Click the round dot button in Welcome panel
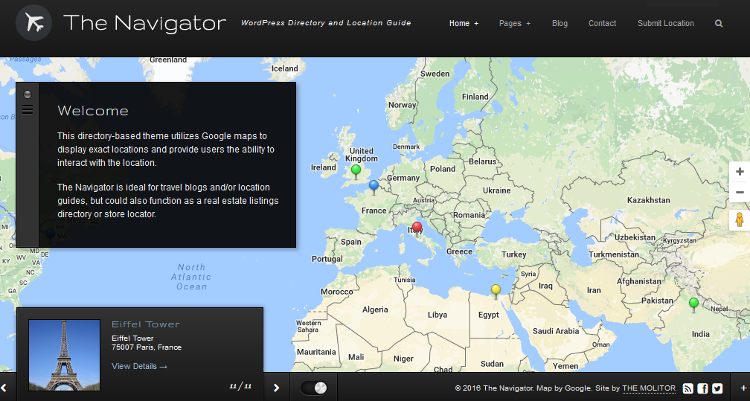Viewport: 750px width, 401px height. click(x=28, y=94)
